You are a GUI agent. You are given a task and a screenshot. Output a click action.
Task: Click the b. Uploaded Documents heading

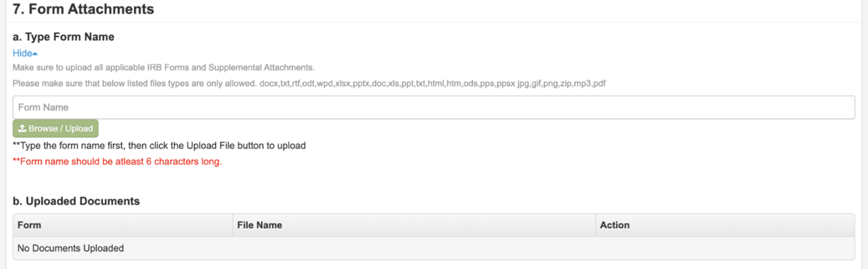tap(76, 201)
